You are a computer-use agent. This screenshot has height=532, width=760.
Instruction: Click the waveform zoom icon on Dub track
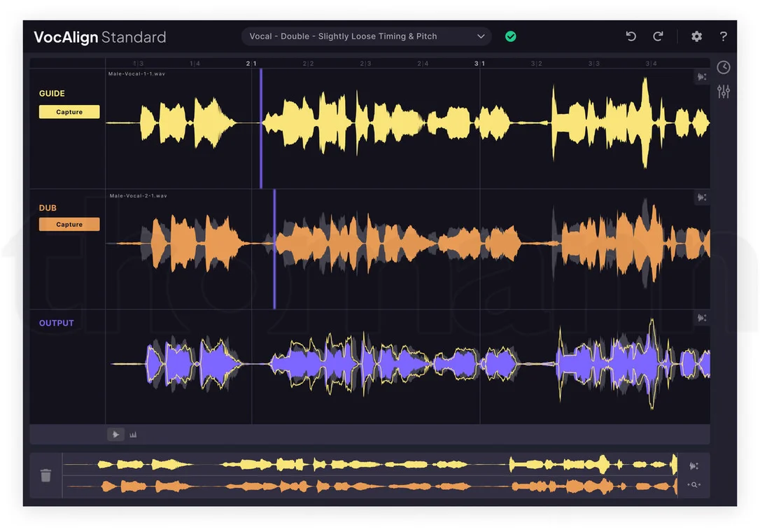(x=702, y=197)
